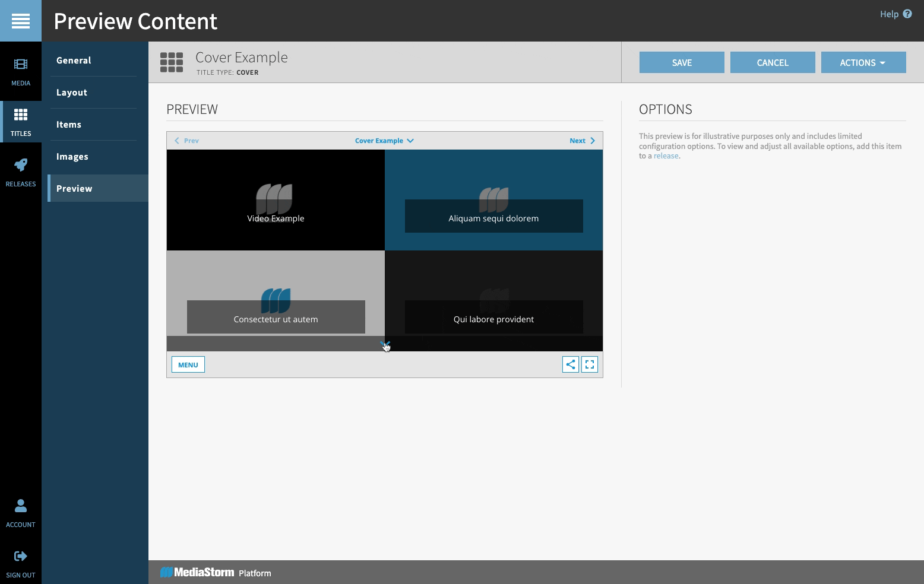
Task: Expand the preview drawer chevron
Action: (385, 344)
